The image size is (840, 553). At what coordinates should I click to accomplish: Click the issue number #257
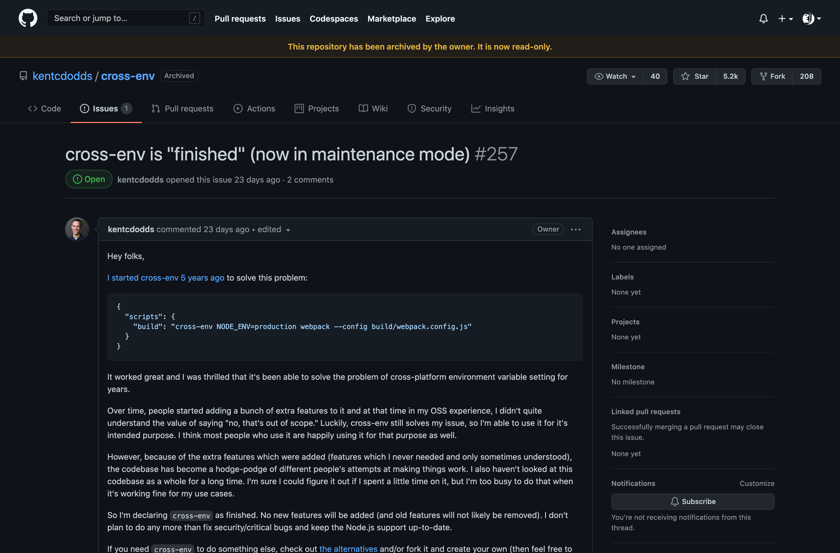coord(496,154)
